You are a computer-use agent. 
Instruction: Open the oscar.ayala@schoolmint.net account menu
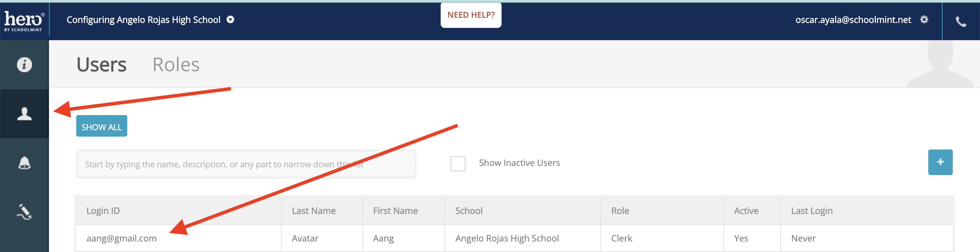click(x=853, y=20)
